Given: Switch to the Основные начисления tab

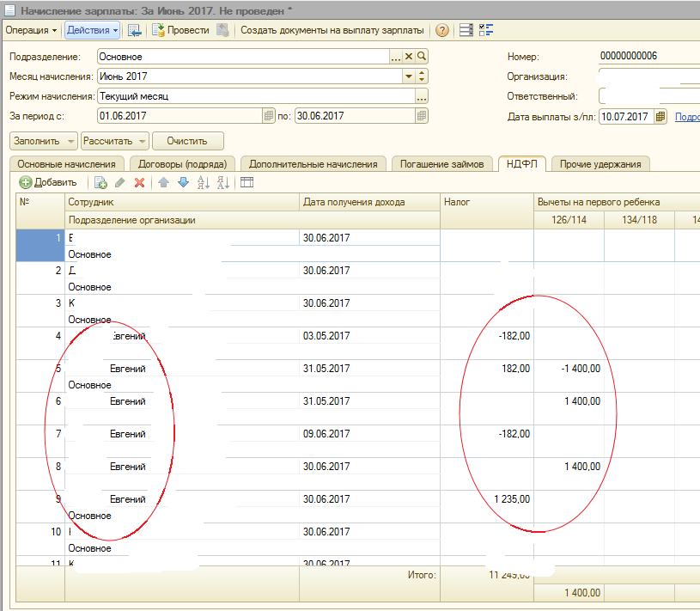Looking at the screenshot, I should (66, 164).
